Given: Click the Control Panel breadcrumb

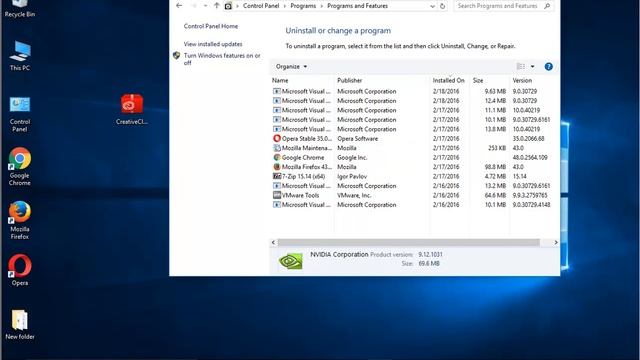Looking at the screenshot, I should 261,6.
